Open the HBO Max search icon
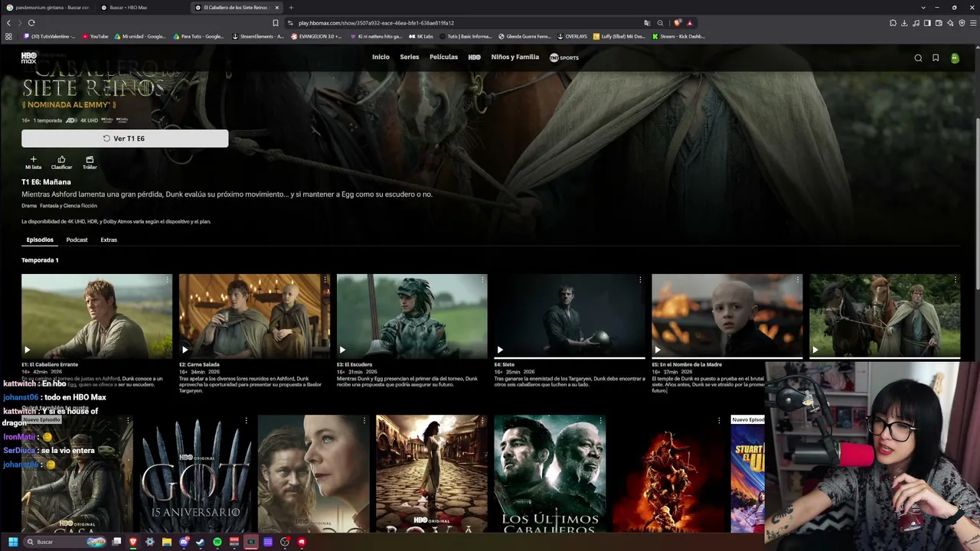This screenshot has height=551, width=980. (x=918, y=58)
